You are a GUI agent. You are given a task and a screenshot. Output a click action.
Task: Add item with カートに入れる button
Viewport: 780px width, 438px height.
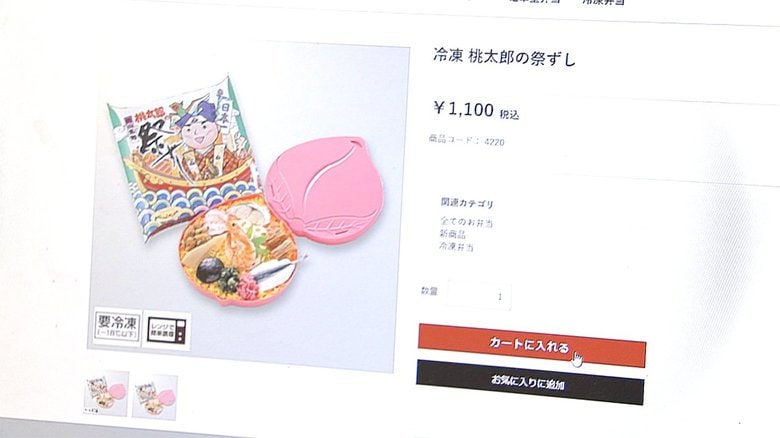[x=532, y=345]
